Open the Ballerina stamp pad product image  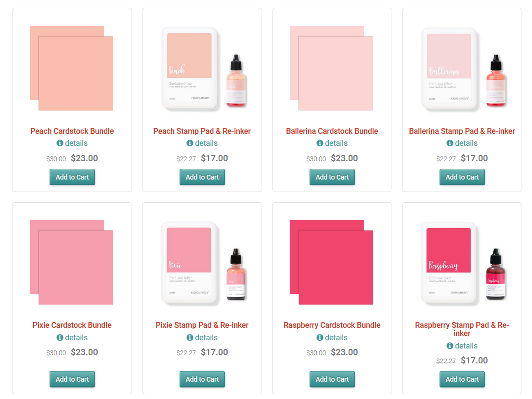point(462,68)
